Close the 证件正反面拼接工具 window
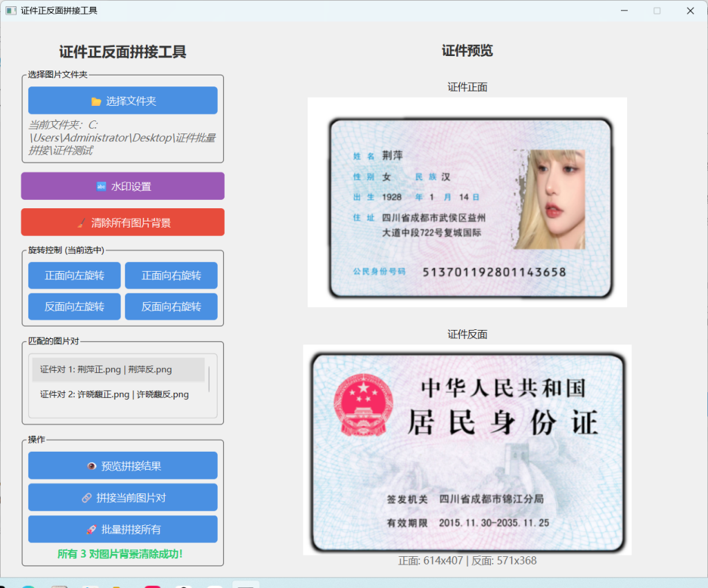 [x=689, y=10]
